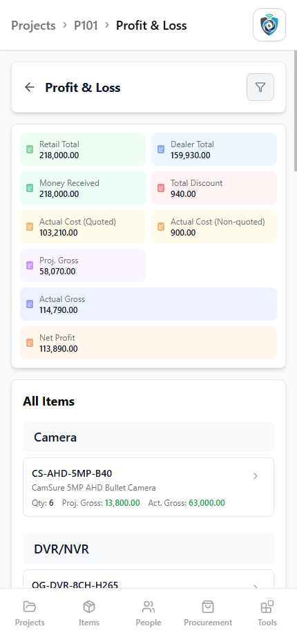Click the Camera category header
This screenshot has width=297, height=644.
point(148,437)
